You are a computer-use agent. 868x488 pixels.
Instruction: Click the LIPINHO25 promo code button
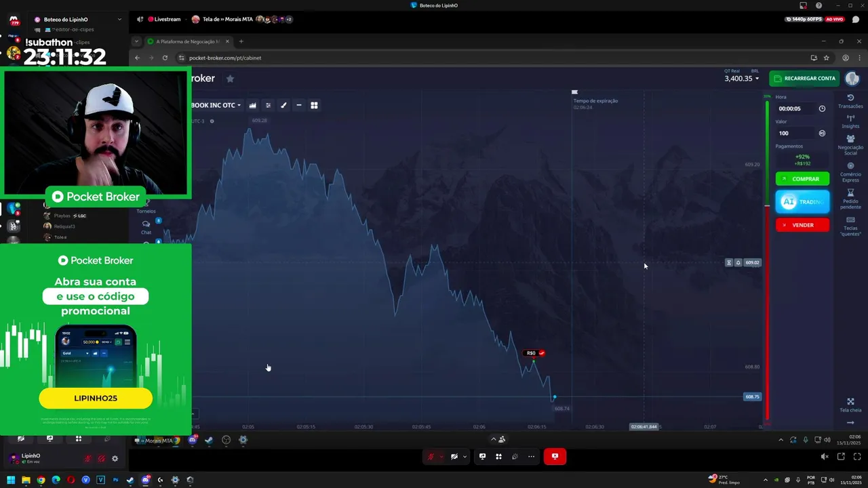(x=96, y=399)
